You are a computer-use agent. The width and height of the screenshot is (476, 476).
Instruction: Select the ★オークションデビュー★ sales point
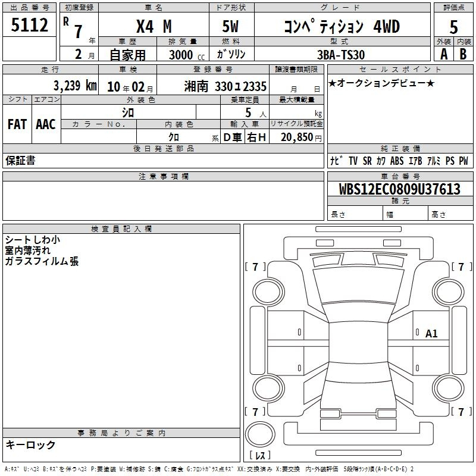pyautogui.click(x=381, y=83)
